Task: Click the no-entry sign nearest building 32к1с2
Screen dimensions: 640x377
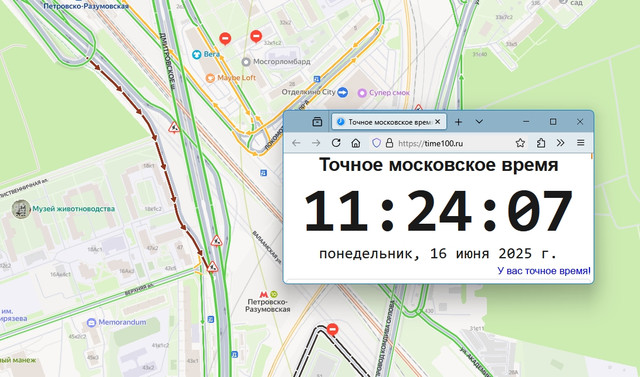Action: [x=256, y=36]
